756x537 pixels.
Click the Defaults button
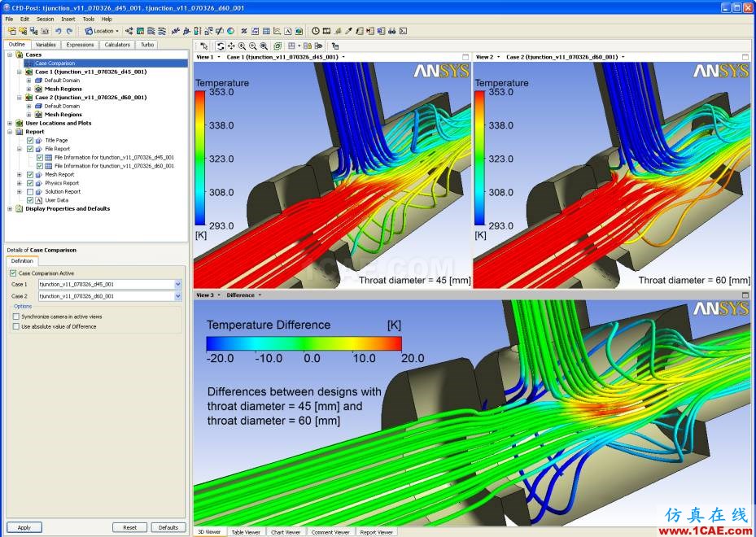coord(168,527)
